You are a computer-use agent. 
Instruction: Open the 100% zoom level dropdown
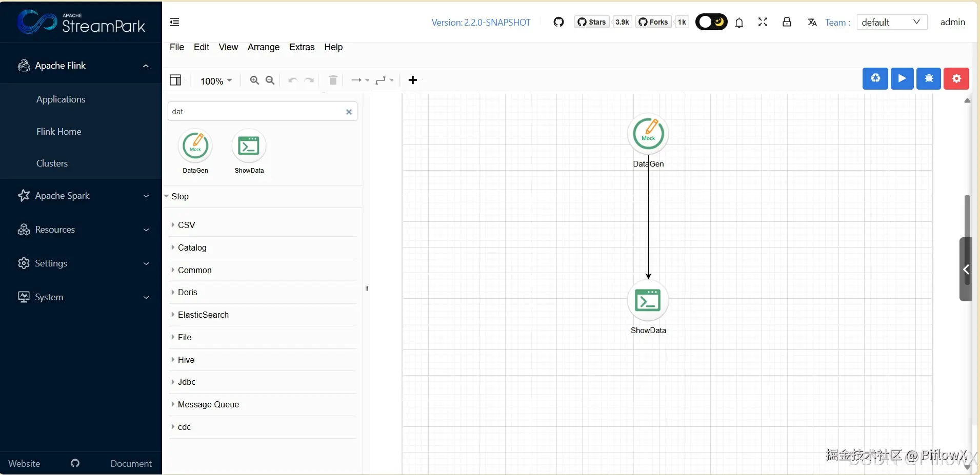(x=216, y=81)
